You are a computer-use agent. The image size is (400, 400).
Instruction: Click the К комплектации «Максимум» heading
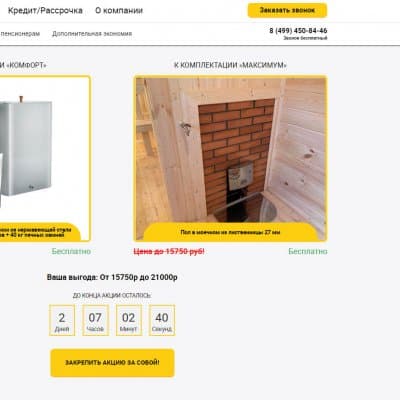click(230, 65)
